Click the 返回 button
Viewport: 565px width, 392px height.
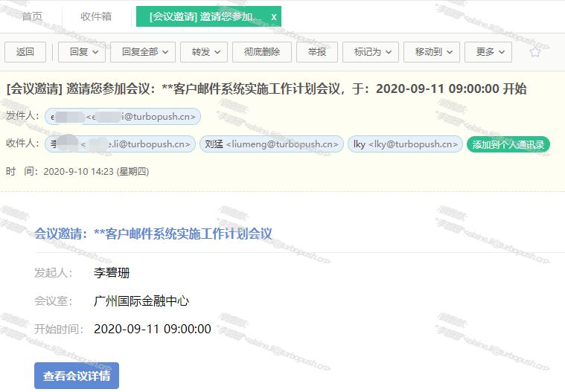(x=25, y=52)
